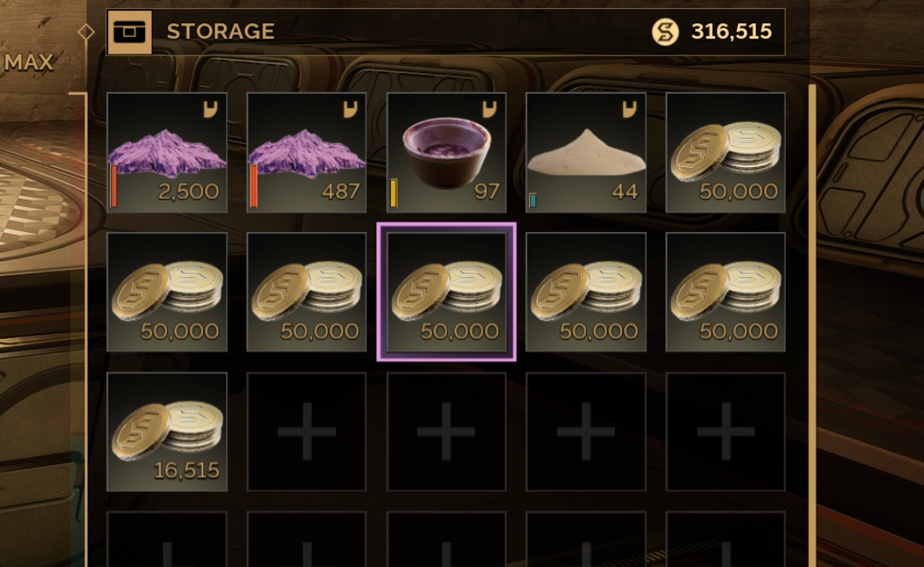
Task: Click the red durability bar on 2,500 spice
Action: [114, 186]
